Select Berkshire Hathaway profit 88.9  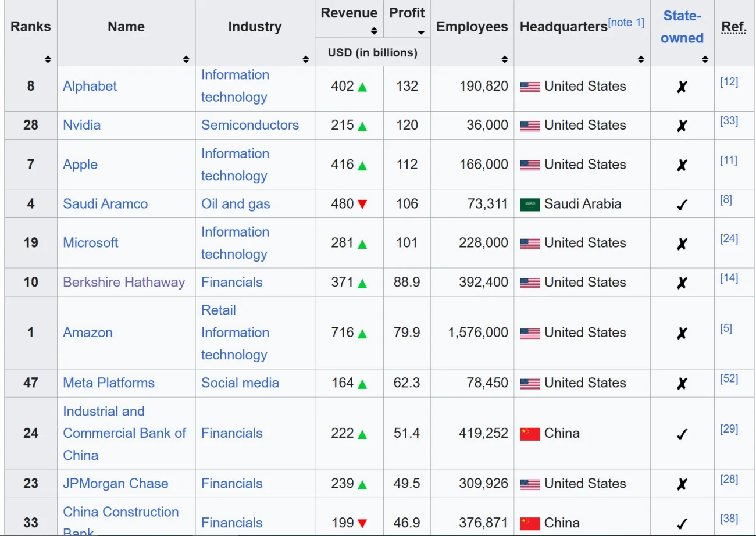pyautogui.click(x=407, y=282)
